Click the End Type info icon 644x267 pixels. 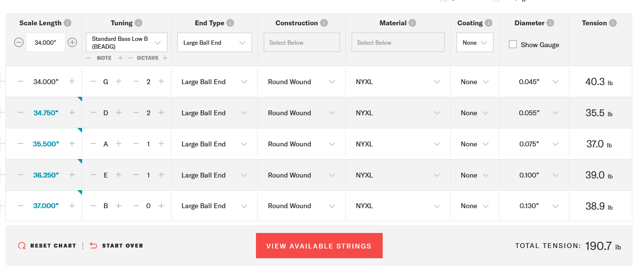click(x=230, y=23)
